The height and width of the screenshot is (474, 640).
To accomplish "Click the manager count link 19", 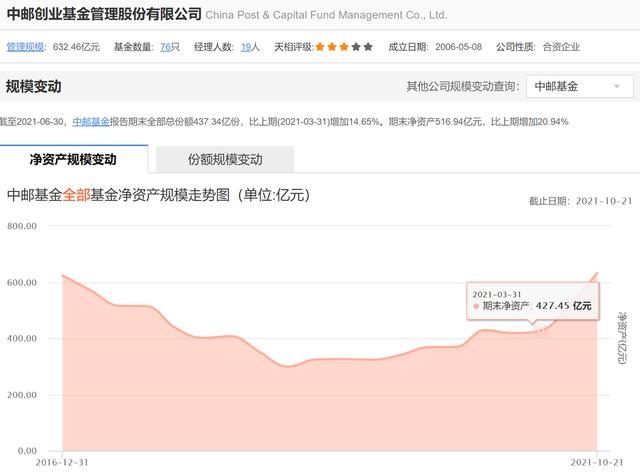I will click(246, 47).
